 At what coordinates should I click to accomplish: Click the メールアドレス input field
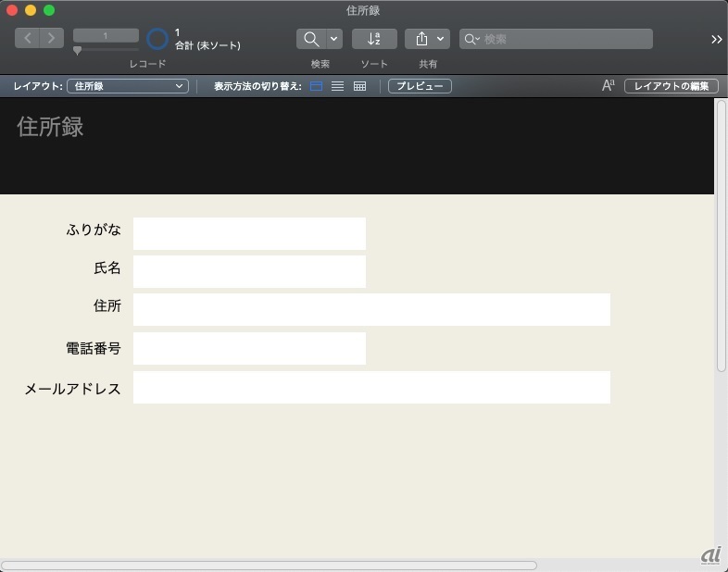click(371, 388)
